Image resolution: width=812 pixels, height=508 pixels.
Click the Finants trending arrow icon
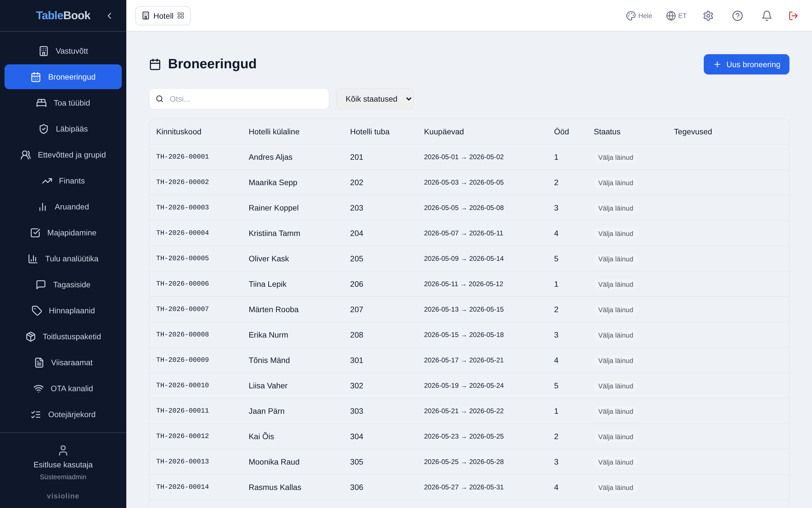click(x=47, y=181)
